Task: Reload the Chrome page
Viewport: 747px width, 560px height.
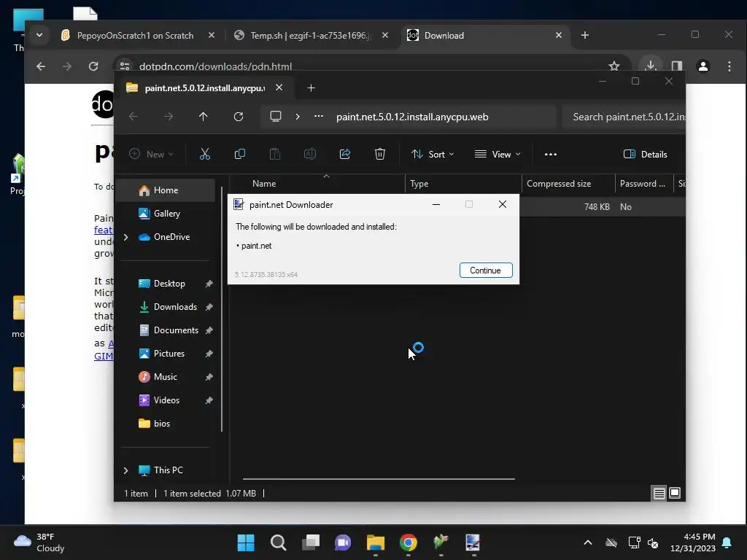Action: click(x=93, y=66)
